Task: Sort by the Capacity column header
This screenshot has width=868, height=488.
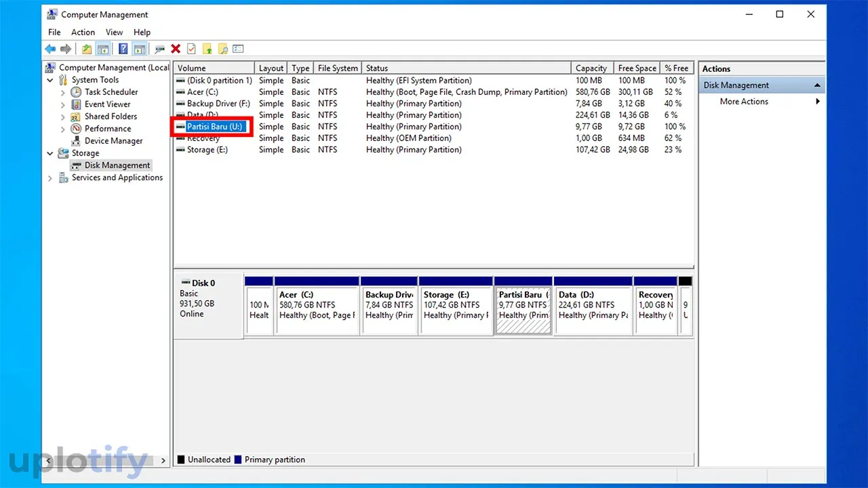Action: [593, 68]
